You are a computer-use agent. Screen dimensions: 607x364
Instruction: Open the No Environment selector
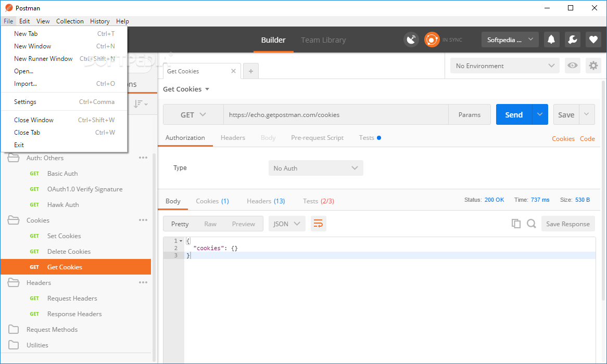(x=505, y=66)
